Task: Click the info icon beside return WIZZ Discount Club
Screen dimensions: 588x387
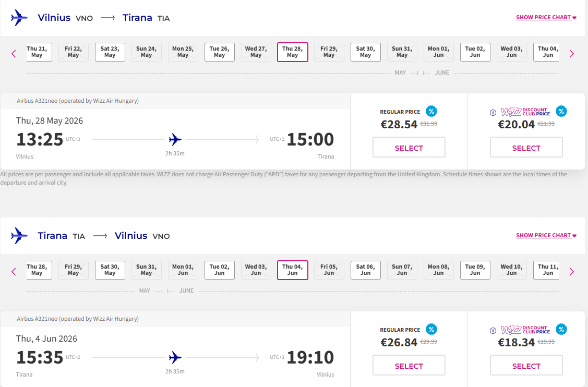Action: click(493, 330)
